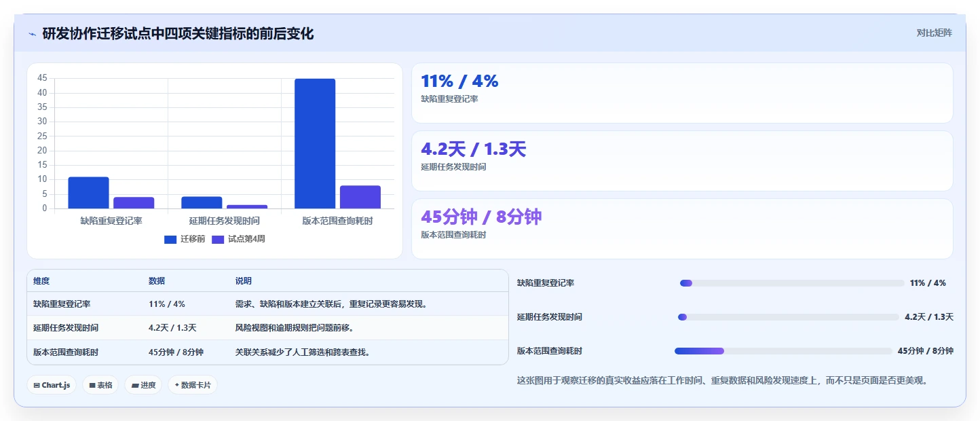This screenshot has width=980, height=421.
Task: Click the 11% / 4% value after progress bar
Action: coord(928,283)
